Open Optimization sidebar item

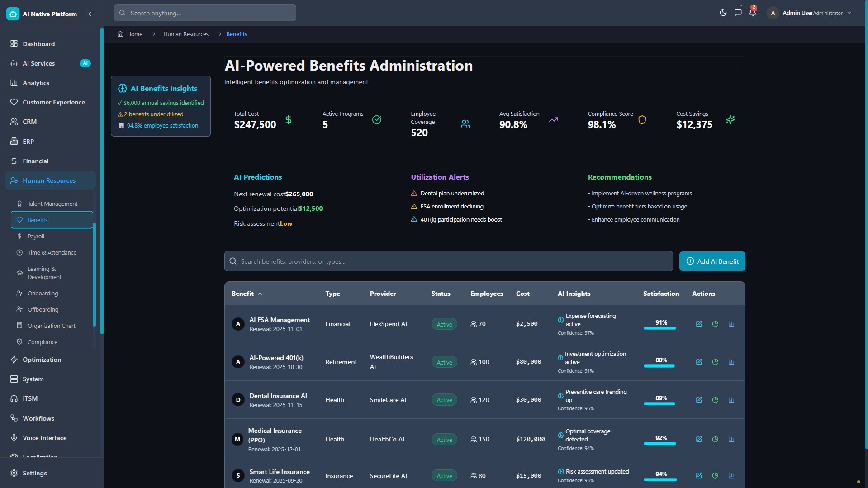point(50,360)
